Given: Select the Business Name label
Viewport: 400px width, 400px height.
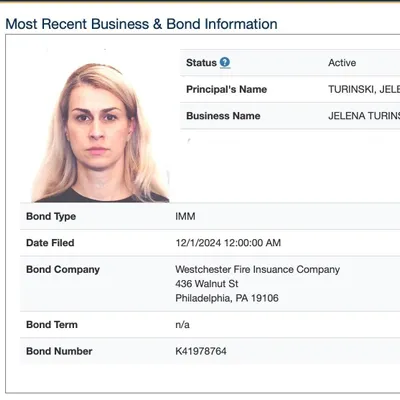Looking at the screenshot, I should pyautogui.click(x=223, y=116).
